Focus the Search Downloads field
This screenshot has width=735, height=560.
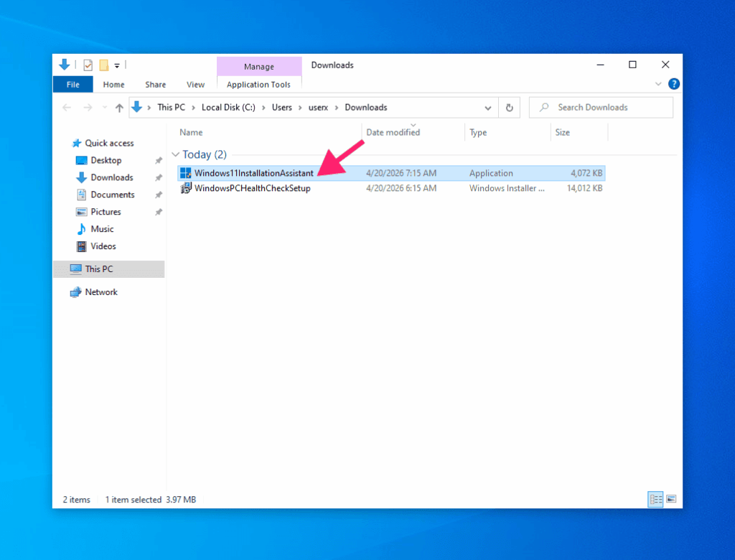pyautogui.click(x=601, y=108)
